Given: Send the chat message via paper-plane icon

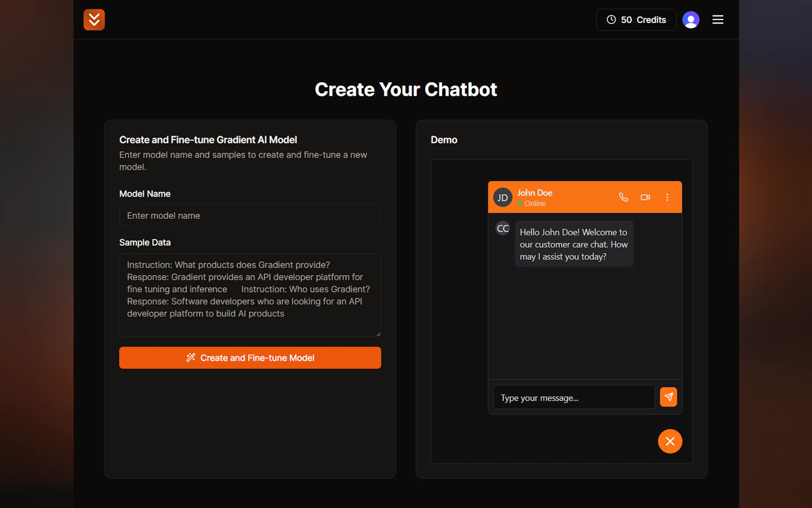Looking at the screenshot, I should point(668,397).
